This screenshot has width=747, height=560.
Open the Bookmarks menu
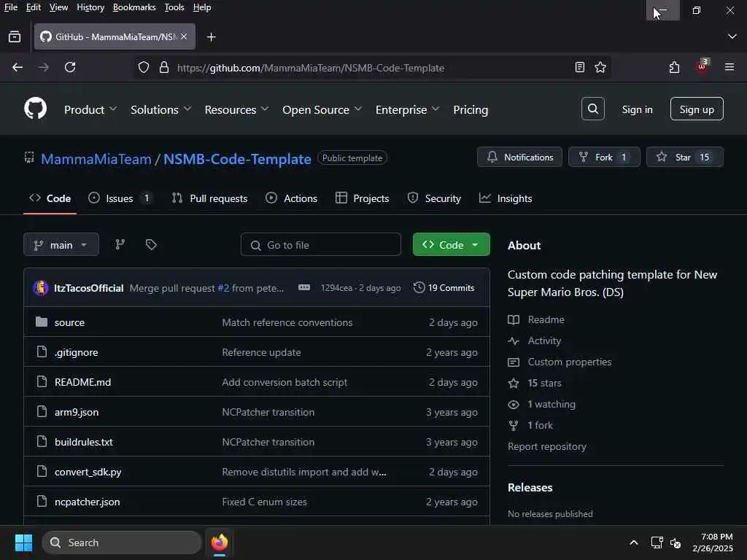pyautogui.click(x=134, y=7)
